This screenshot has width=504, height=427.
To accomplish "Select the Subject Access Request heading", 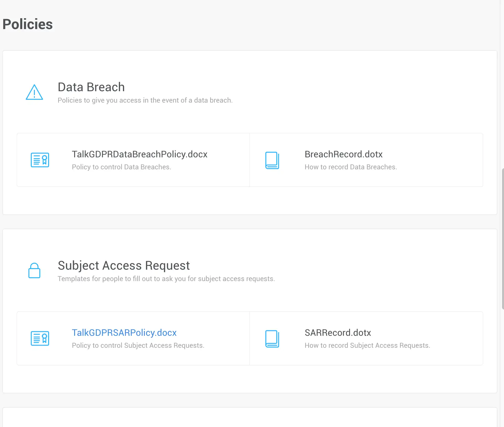I will [124, 266].
